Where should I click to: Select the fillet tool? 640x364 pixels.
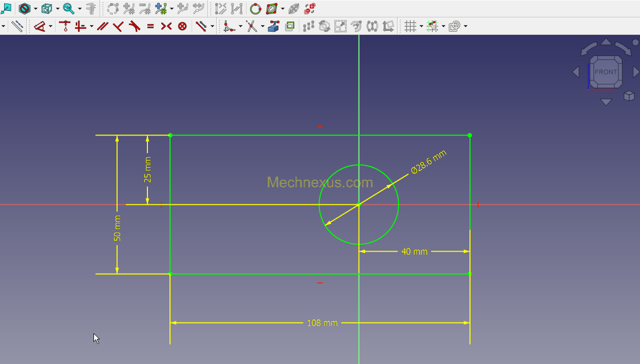[230, 26]
